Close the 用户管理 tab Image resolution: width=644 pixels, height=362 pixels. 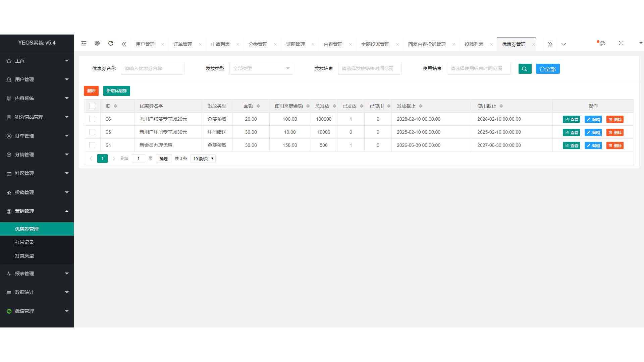163,44
